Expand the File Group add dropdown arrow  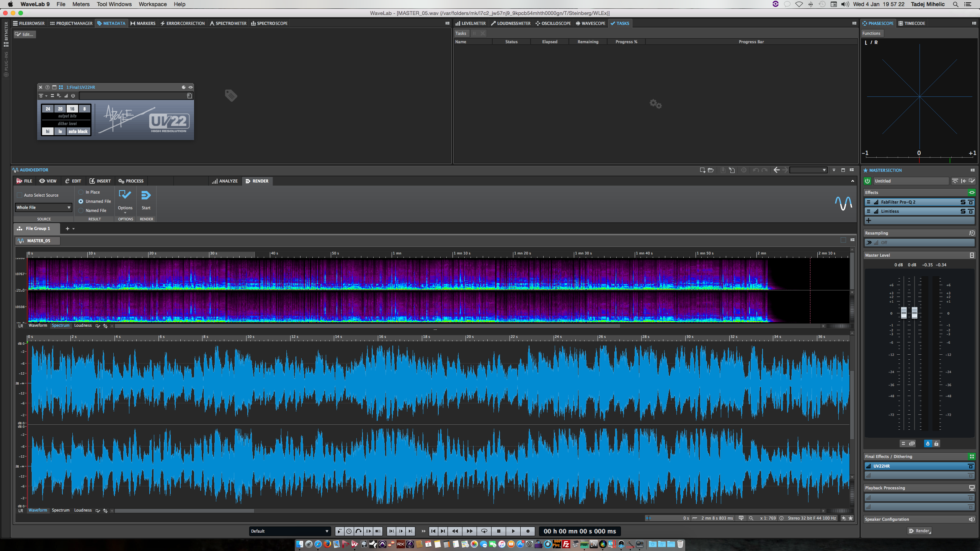tap(73, 229)
